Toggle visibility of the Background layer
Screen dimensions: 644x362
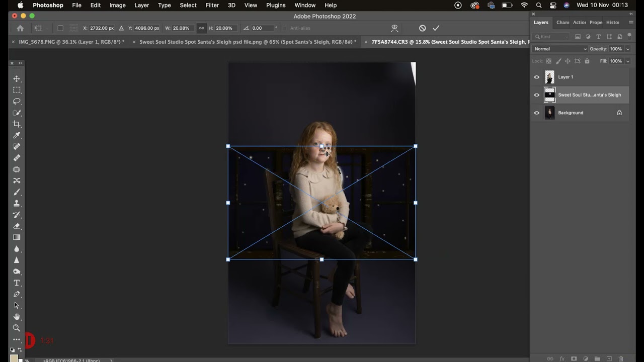point(536,113)
